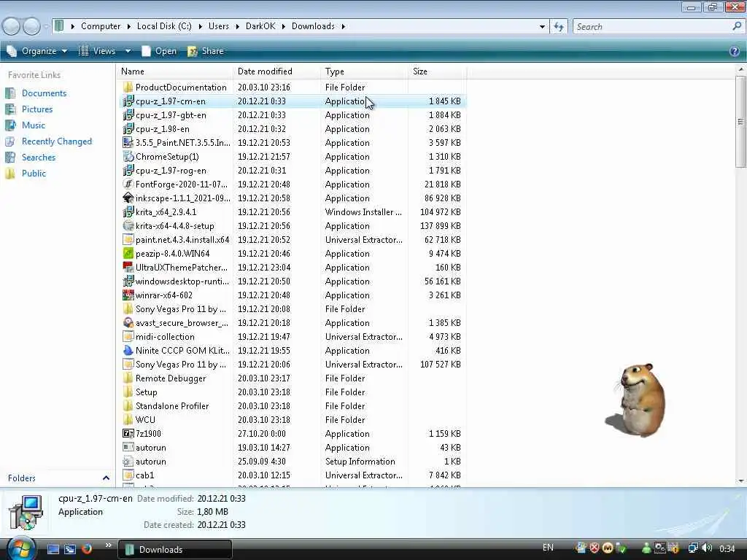The image size is (747, 560).
Task: Sort by Date modified column header
Action: 277,71
